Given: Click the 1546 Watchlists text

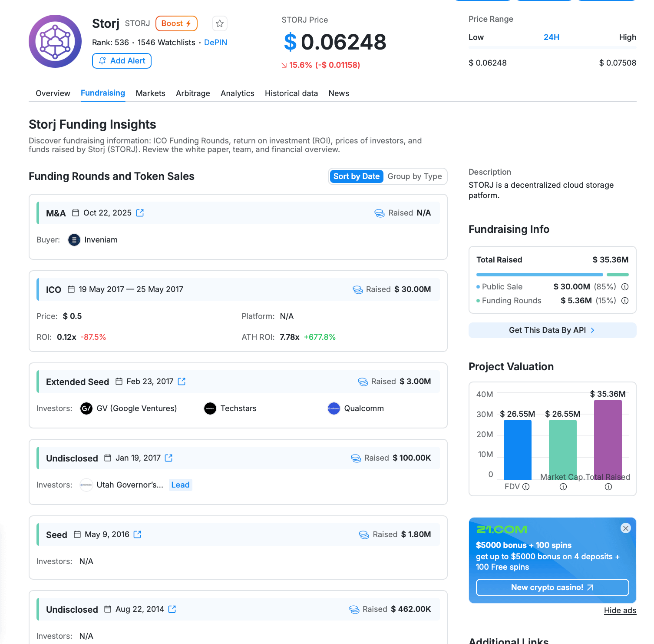Looking at the screenshot, I should 166,43.
